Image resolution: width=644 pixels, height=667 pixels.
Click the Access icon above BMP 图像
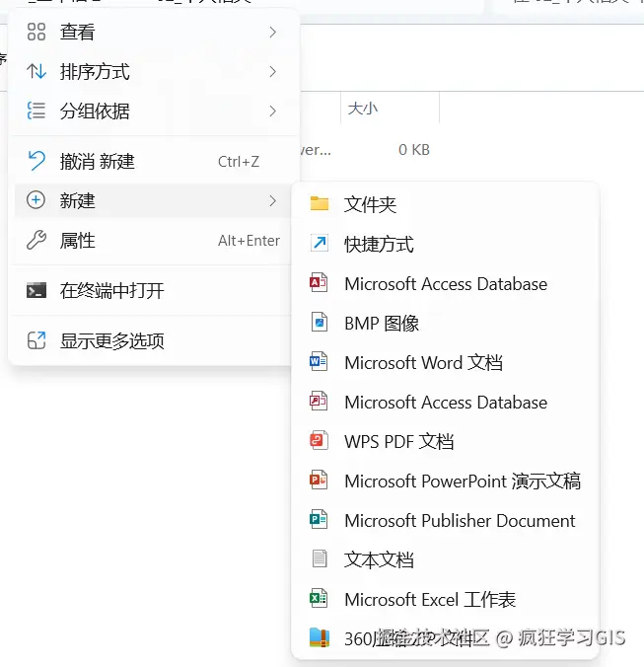(x=319, y=283)
